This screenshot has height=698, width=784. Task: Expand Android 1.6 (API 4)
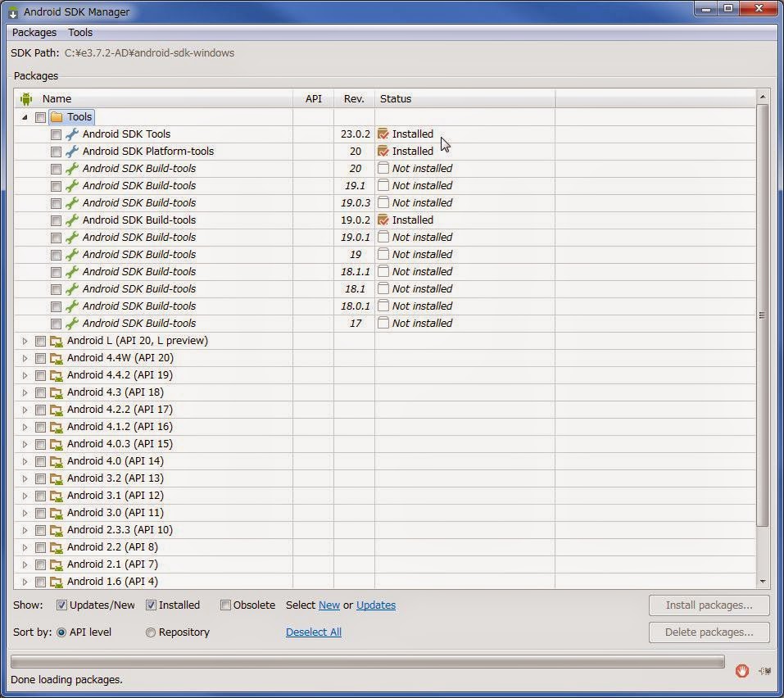click(x=25, y=582)
